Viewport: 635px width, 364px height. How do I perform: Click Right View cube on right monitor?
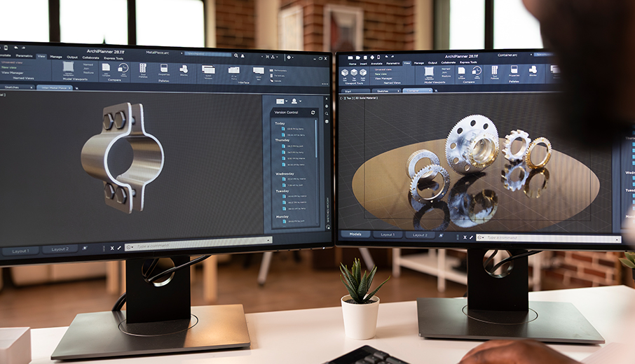363,73
